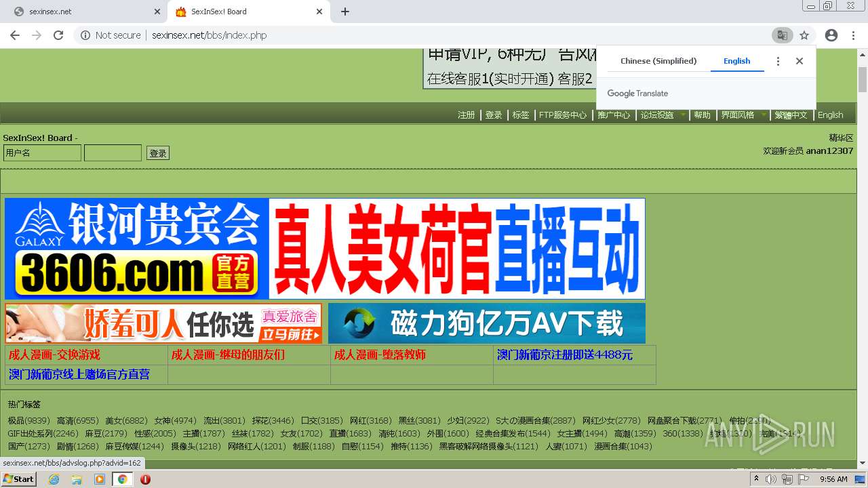Click the 注册 register link

tap(467, 115)
